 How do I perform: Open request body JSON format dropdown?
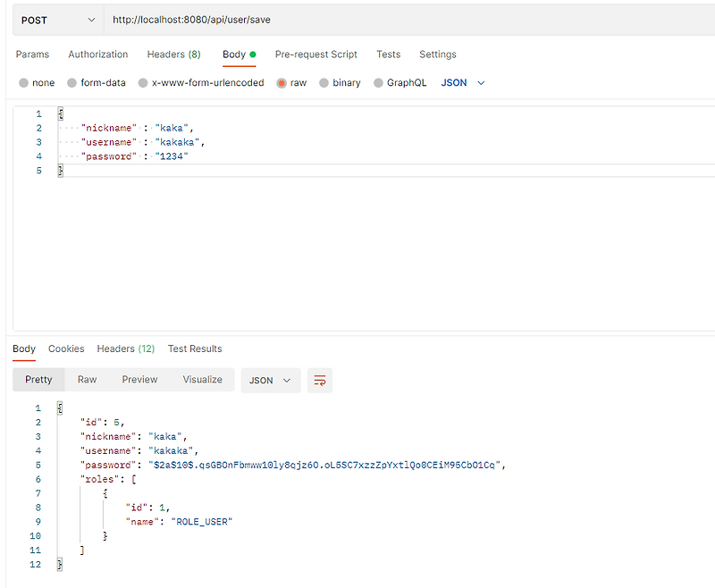pyautogui.click(x=463, y=83)
